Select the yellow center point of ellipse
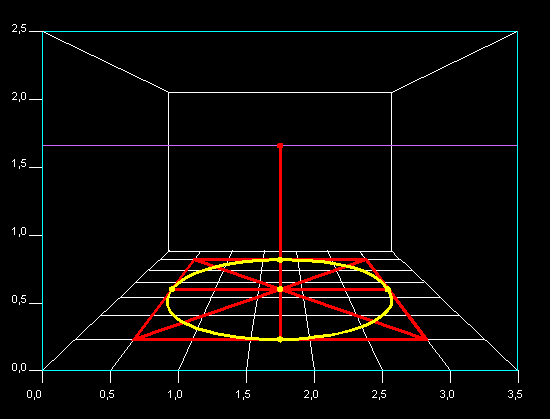This screenshot has height=419, width=550. click(x=280, y=289)
